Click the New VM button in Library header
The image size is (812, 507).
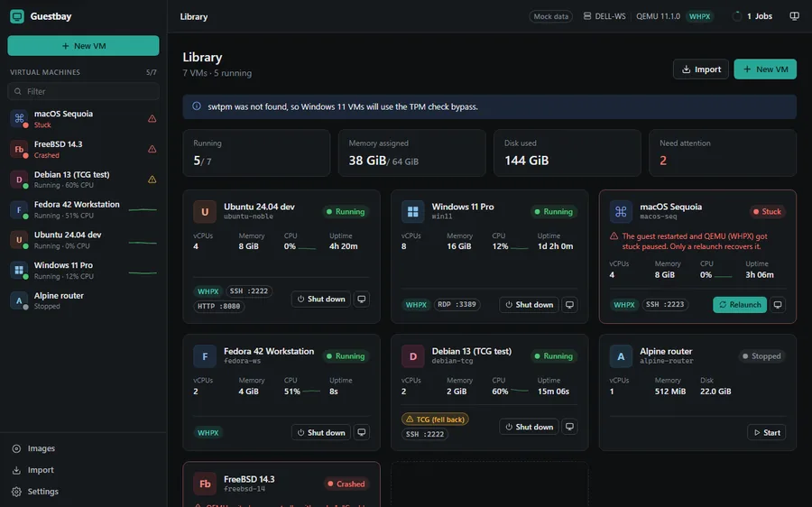[x=765, y=69]
